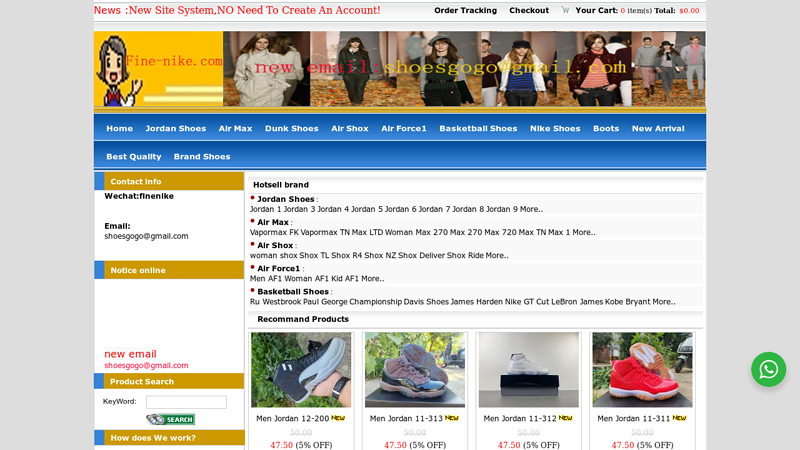Open the Shox Ride link

click(x=465, y=255)
